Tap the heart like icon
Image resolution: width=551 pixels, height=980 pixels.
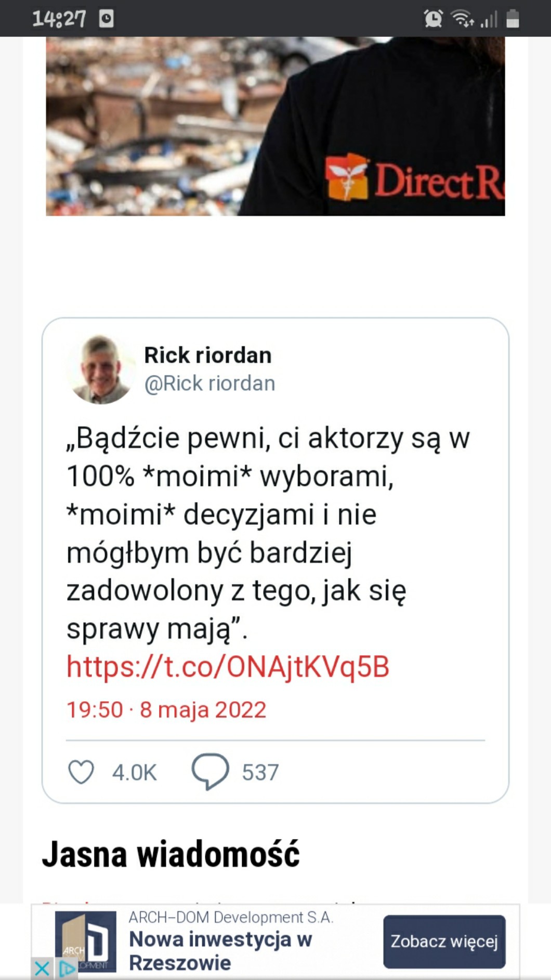(81, 772)
